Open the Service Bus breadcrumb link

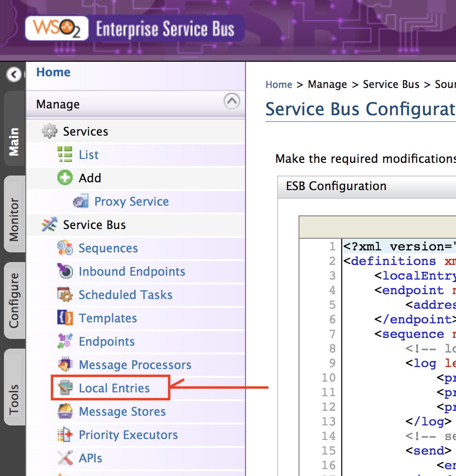pyautogui.click(x=391, y=84)
